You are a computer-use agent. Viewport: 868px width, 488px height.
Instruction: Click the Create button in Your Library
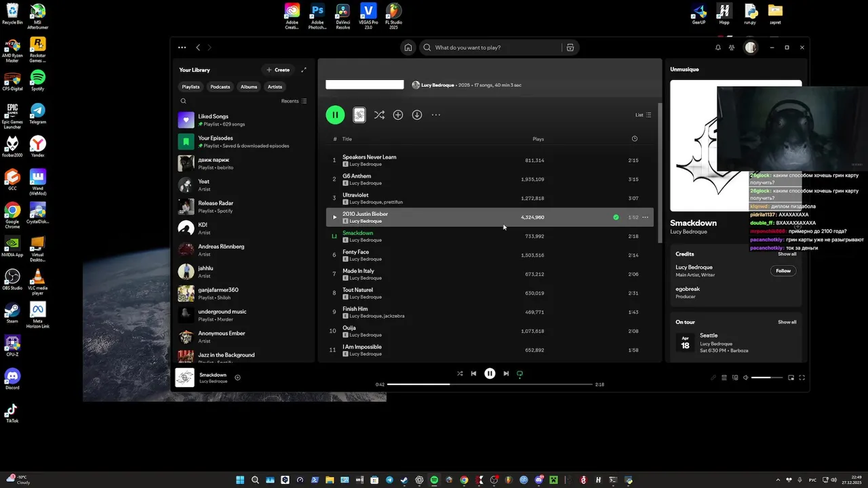coord(278,70)
